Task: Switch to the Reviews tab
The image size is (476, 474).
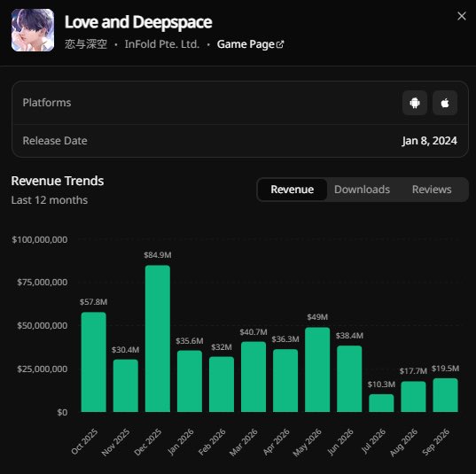Action: tap(432, 190)
